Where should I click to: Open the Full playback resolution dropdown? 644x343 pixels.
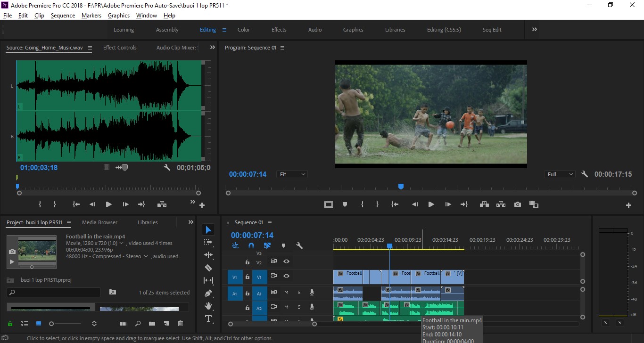click(x=560, y=174)
